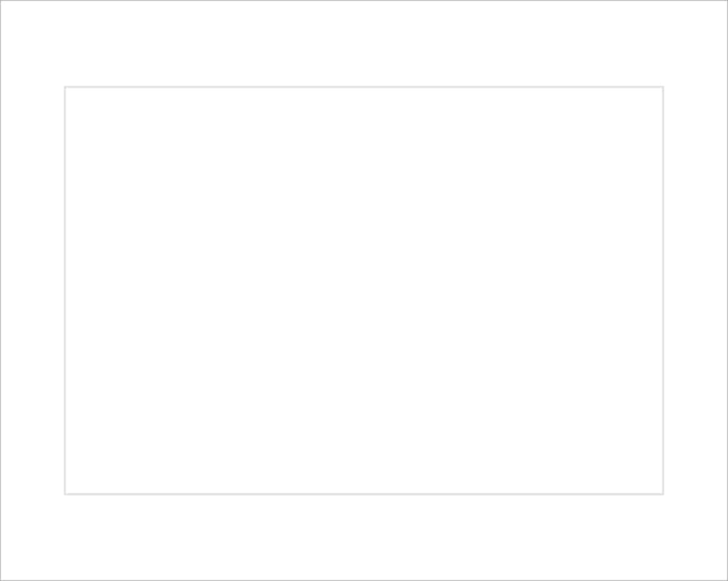
Task: Click inside the empty bordered white panel
Action: click(364, 290)
